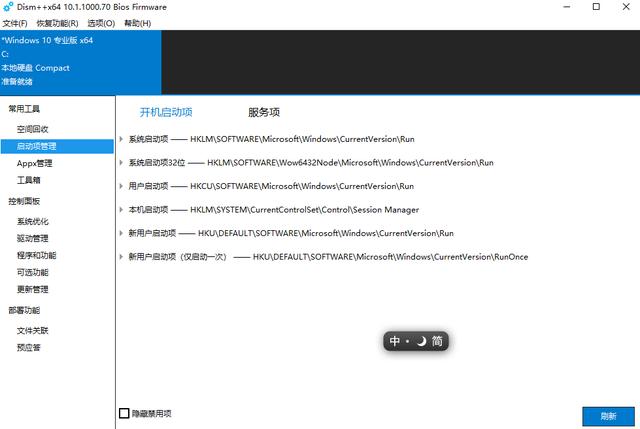This screenshot has height=429, width=640.
Task: Open 空间回收 in the sidebar
Action: [x=33, y=129]
